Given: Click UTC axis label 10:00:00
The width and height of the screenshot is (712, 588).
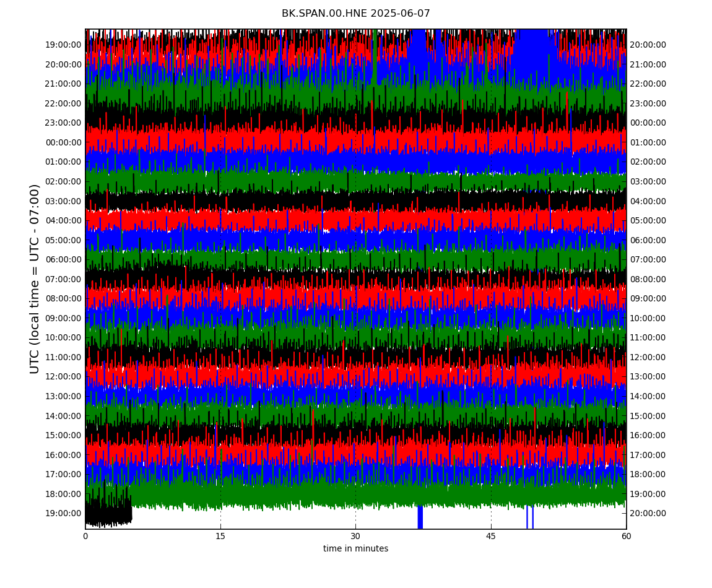Looking at the screenshot, I should pos(64,338).
